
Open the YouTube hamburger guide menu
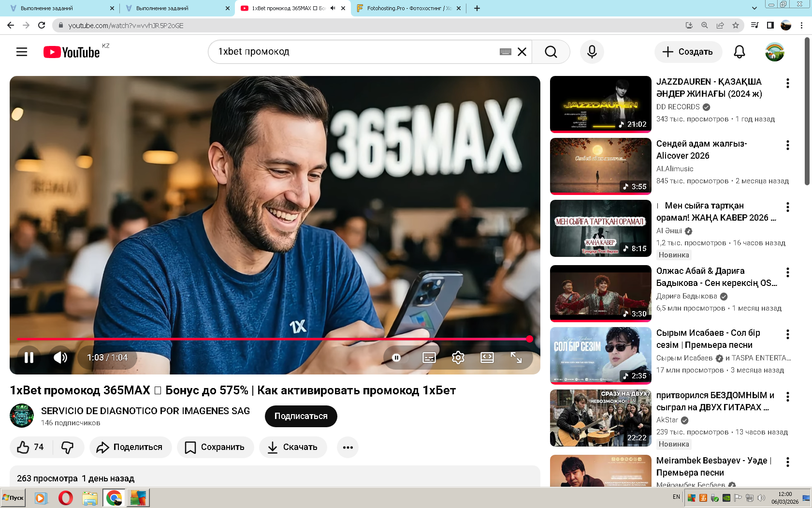(x=22, y=52)
